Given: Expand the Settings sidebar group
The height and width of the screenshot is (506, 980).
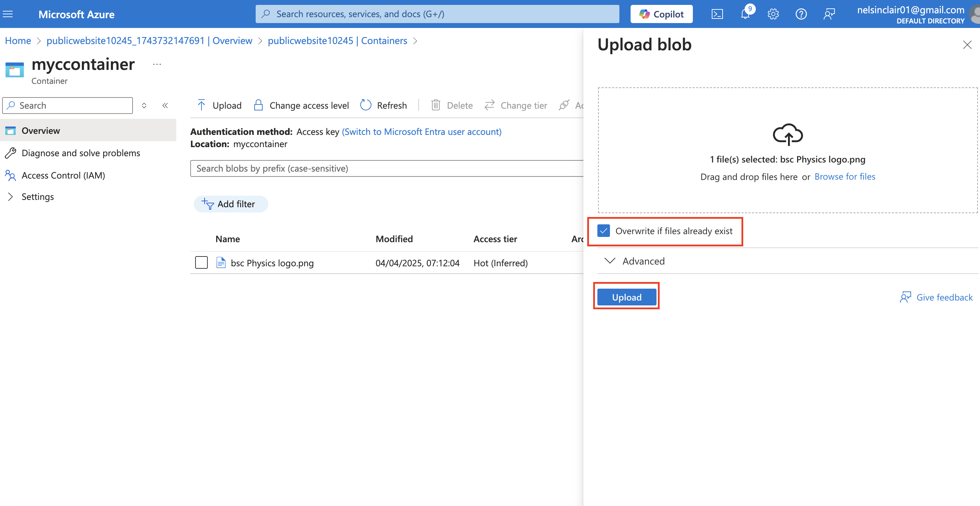Looking at the screenshot, I should (x=30, y=196).
